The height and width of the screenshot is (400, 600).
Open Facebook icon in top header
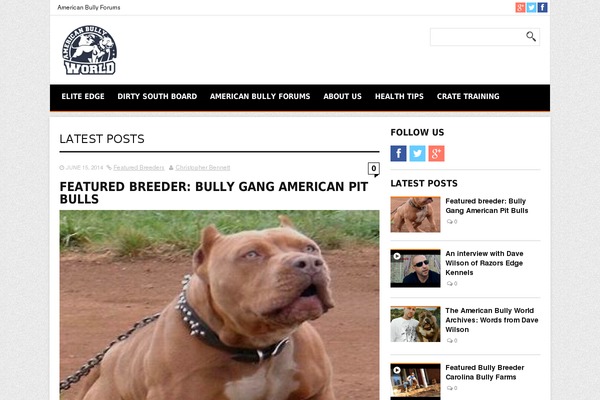[542, 7]
